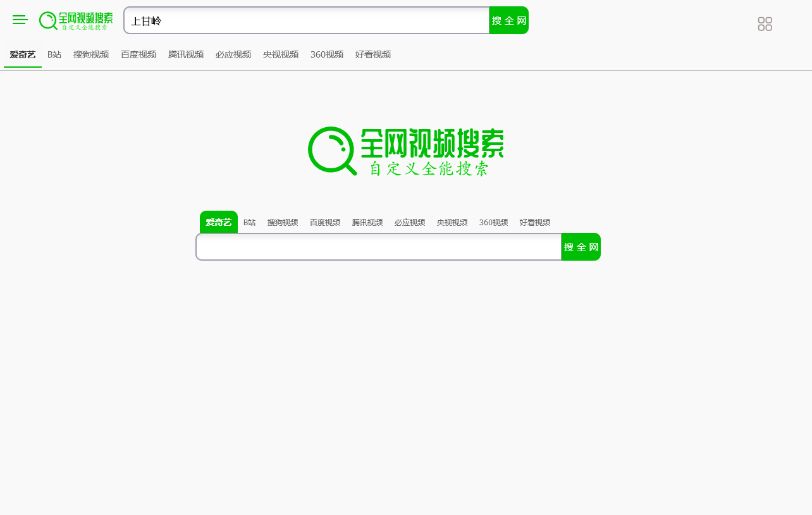This screenshot has width=812, height=515.
Task: Click the top 搜全网 search button
Action: [509, 20]
